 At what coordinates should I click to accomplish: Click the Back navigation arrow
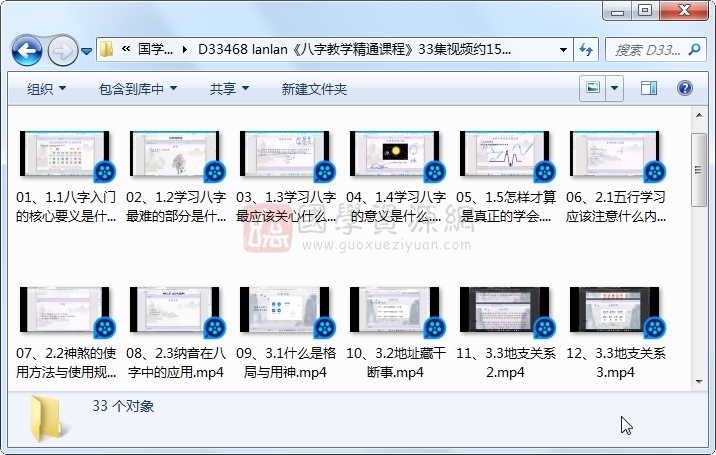tap(27, 50)
